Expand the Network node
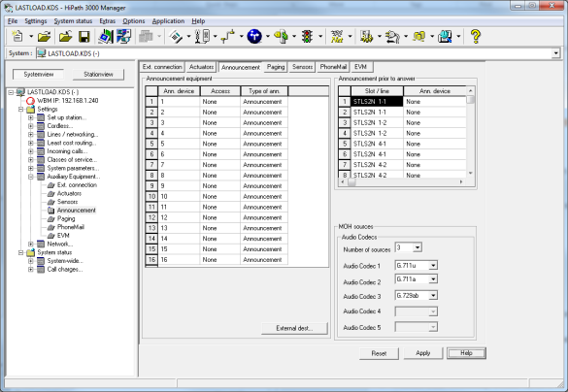The image size is (568, 392). [31, 244]
